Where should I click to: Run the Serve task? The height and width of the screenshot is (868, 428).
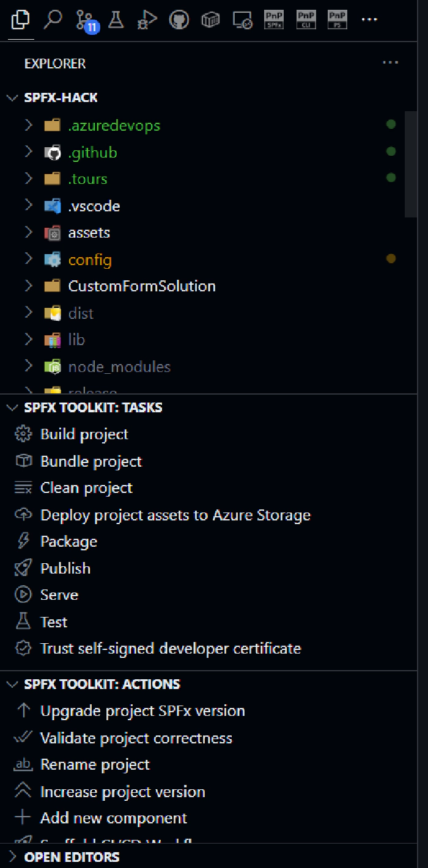(59, 595)
